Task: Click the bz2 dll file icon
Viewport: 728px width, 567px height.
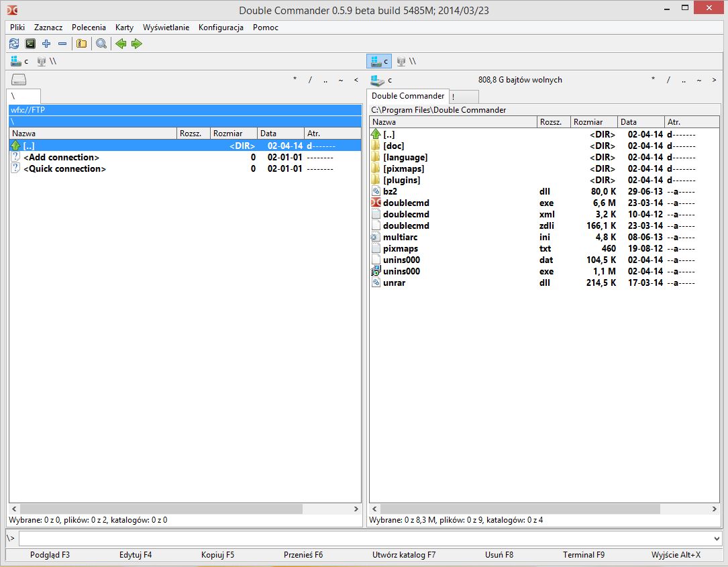Action: pyautogui.click(x=376, y=191)
